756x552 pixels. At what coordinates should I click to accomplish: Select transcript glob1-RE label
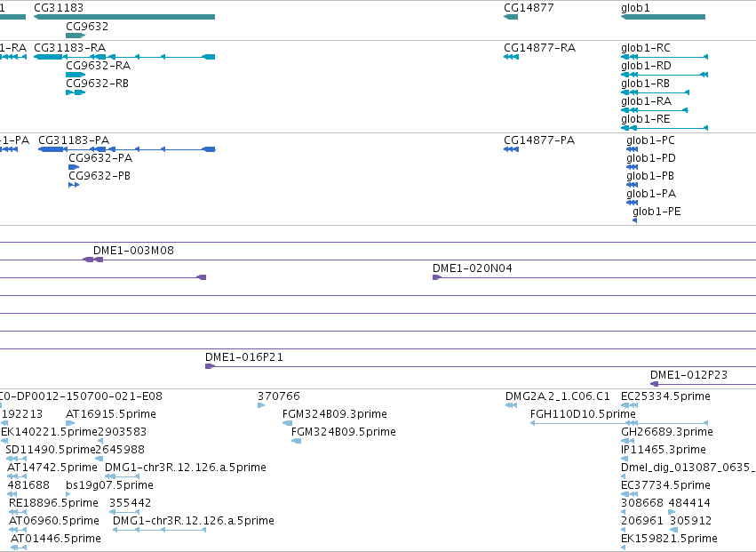click(646, 119)
